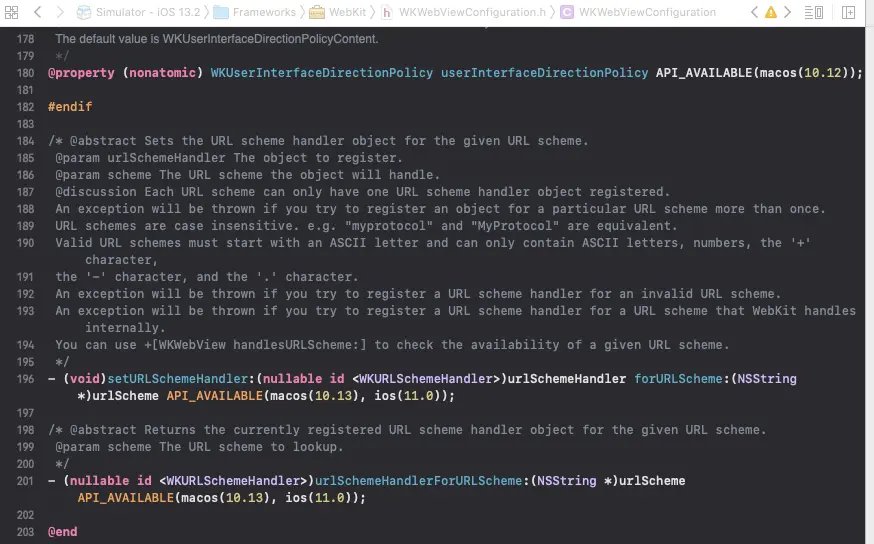Click the header file 'h' icon

(x=386, y=12)
